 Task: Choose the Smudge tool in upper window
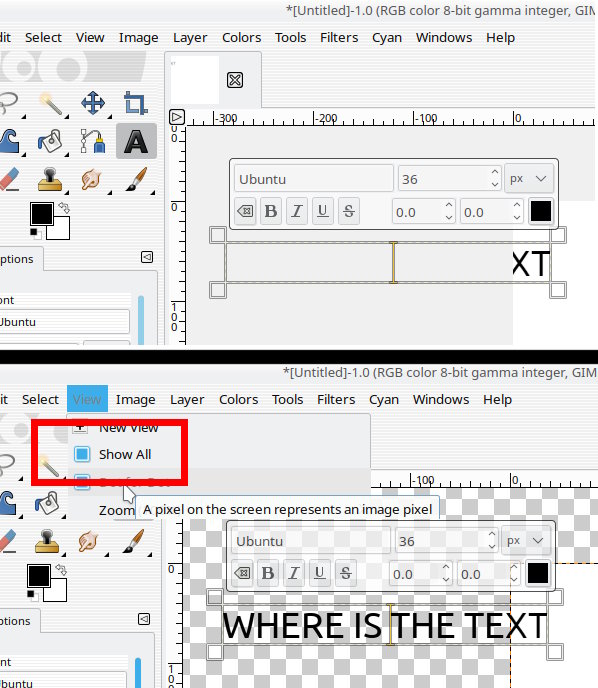pyautogui.click(x=92, y=179)
